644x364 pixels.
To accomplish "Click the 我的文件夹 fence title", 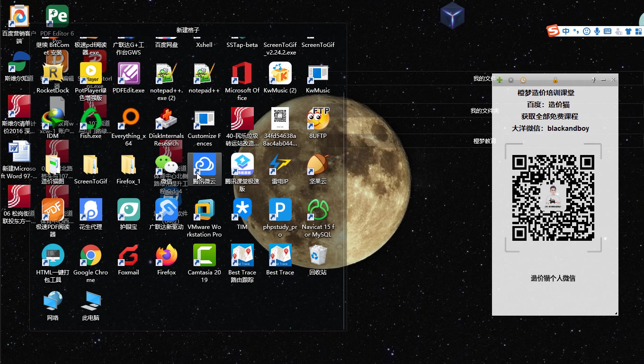I will tap(485, 110).
